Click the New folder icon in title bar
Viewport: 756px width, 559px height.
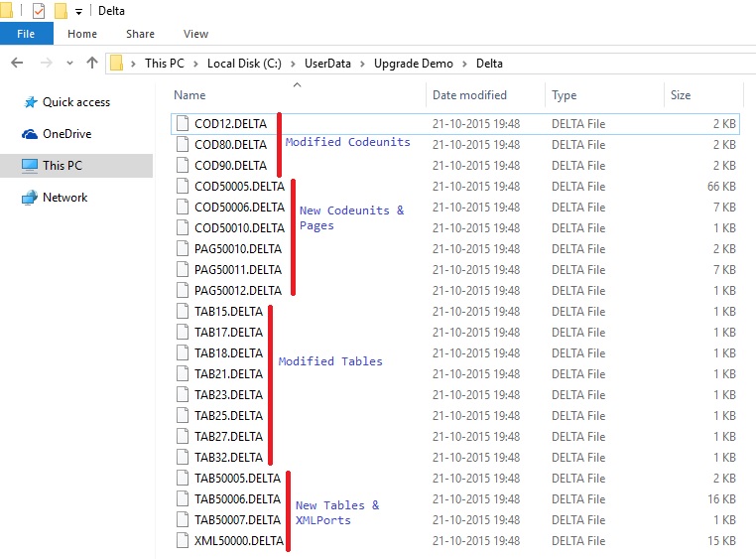coord(60,10)
